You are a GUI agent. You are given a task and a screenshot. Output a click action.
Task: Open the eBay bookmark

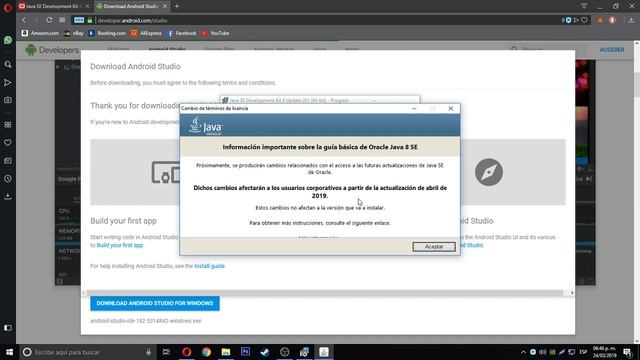(73, 33)
